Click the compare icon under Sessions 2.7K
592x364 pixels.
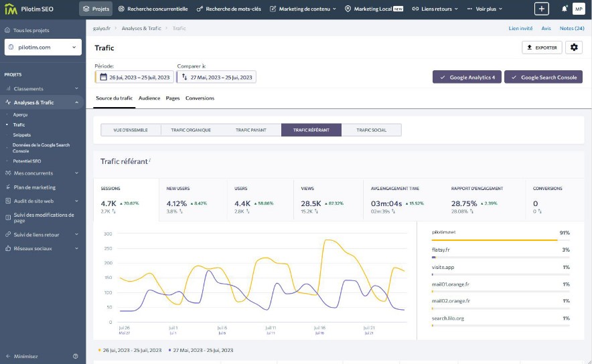(x=114, y=211)
